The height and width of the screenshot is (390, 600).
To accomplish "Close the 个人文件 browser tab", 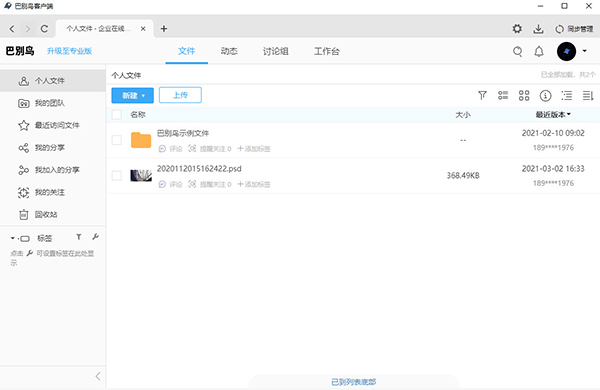I will click(x=143, y=29).
